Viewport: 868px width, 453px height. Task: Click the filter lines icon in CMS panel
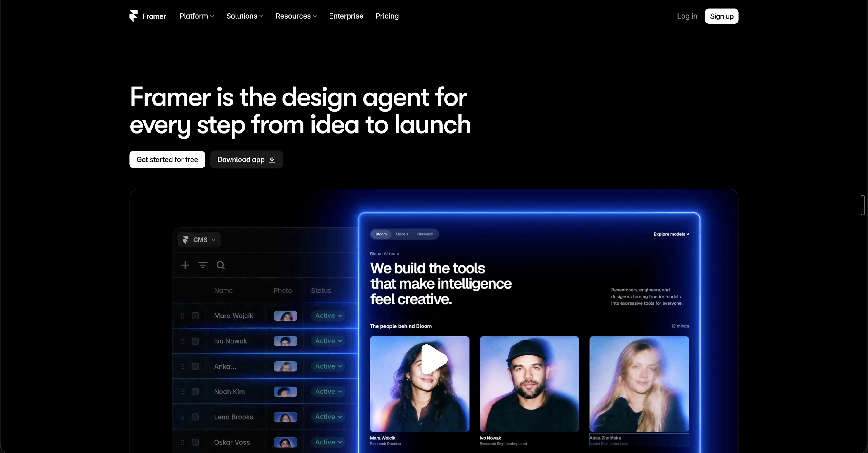[x=203, y=265]
